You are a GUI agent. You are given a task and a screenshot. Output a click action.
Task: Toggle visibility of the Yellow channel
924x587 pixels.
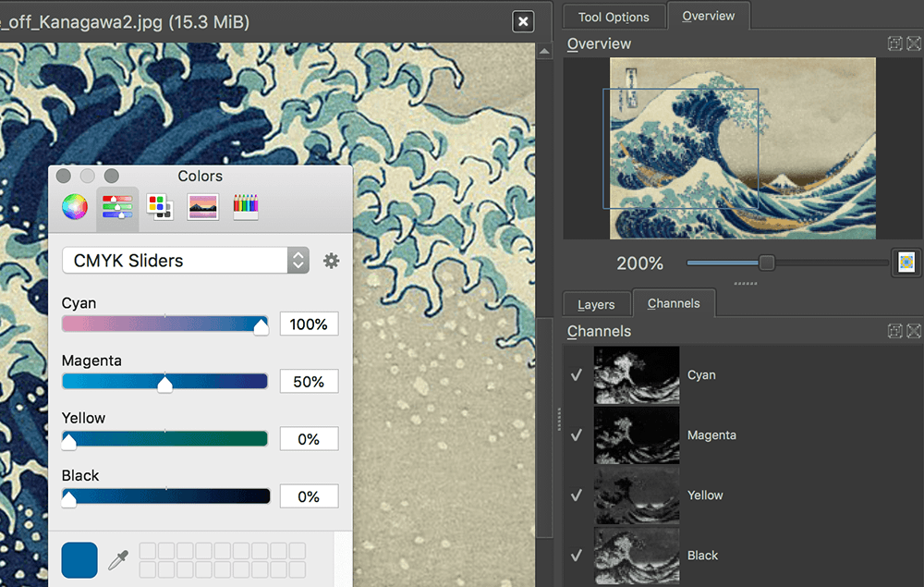(x=577, y=495)
